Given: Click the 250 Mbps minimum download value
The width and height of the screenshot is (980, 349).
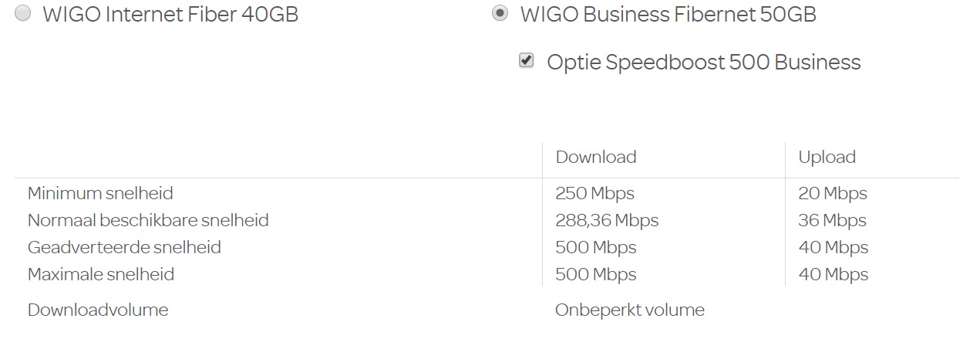Looking at the screenshot, I should (x=594, y=193).
